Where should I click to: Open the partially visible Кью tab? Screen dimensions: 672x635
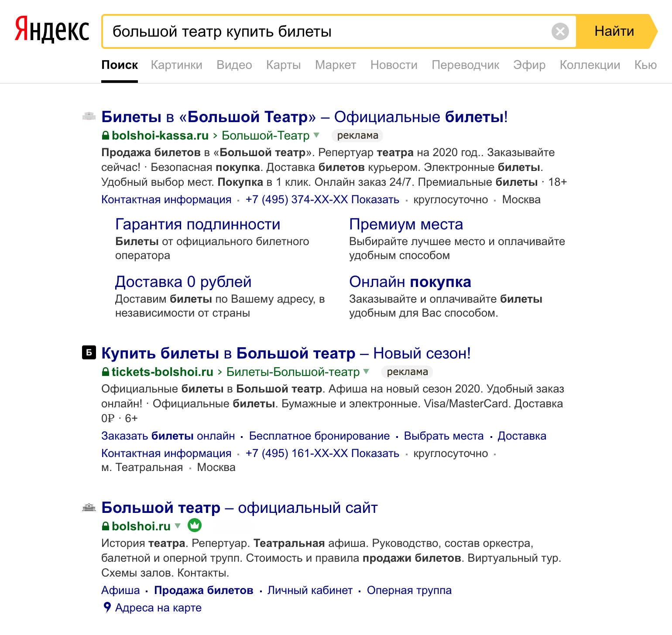pos(646,65)
